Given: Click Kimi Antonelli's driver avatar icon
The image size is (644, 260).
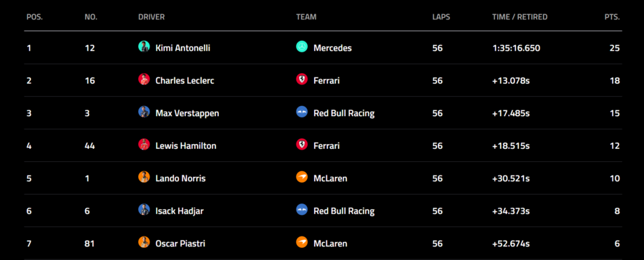Looking at the screenshot, I should click(x=144, y=47).
